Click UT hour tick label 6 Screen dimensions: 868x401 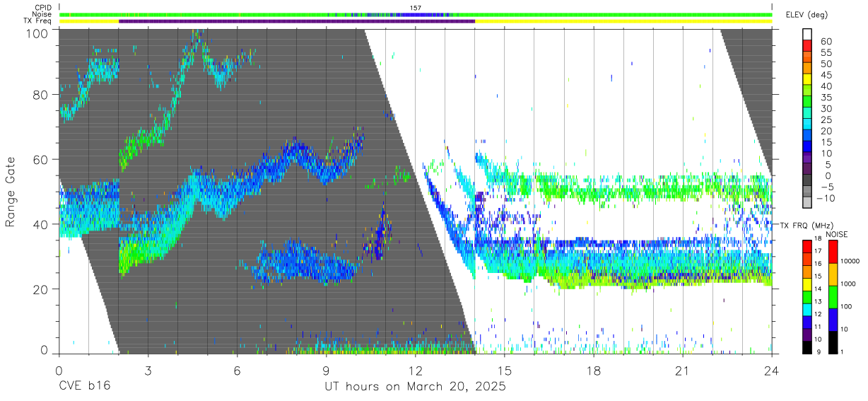[237, 371]
